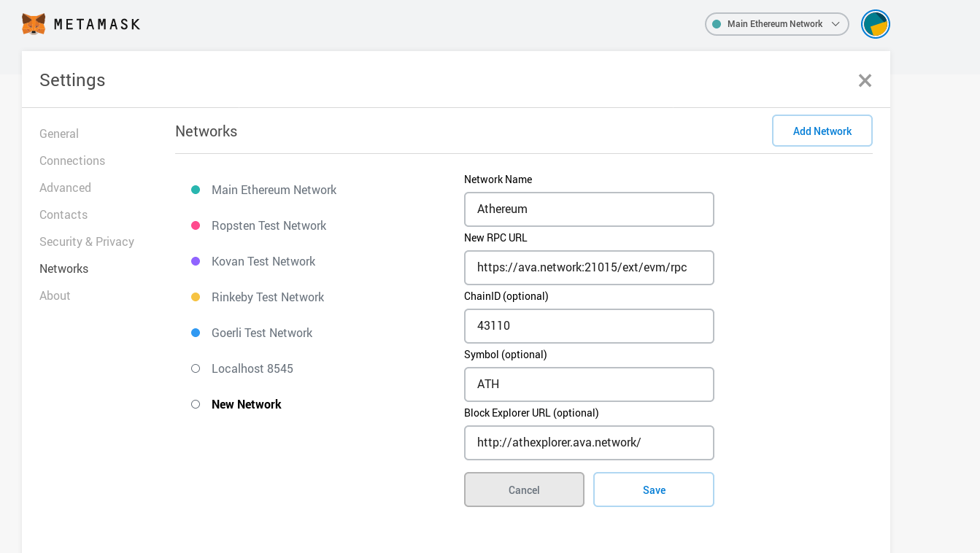Open Security & Privacy settings tab
The image size is (980, 553).
click(87, 241)
